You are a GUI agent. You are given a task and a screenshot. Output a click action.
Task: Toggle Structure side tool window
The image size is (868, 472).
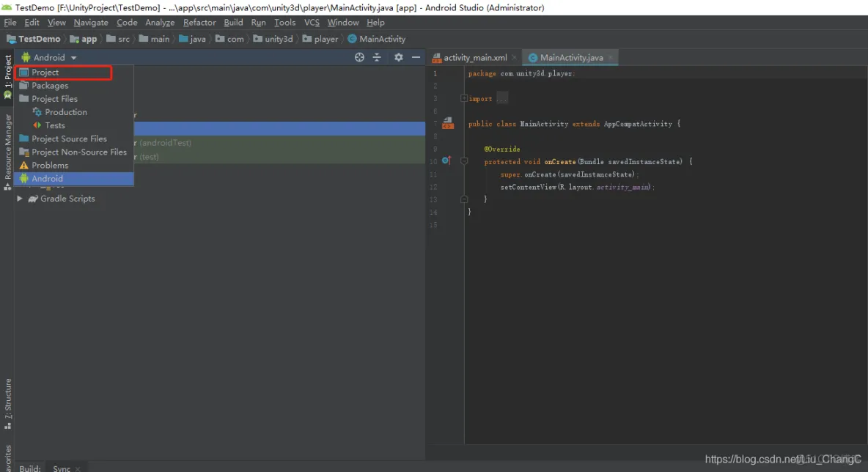[x=8, y=404]
